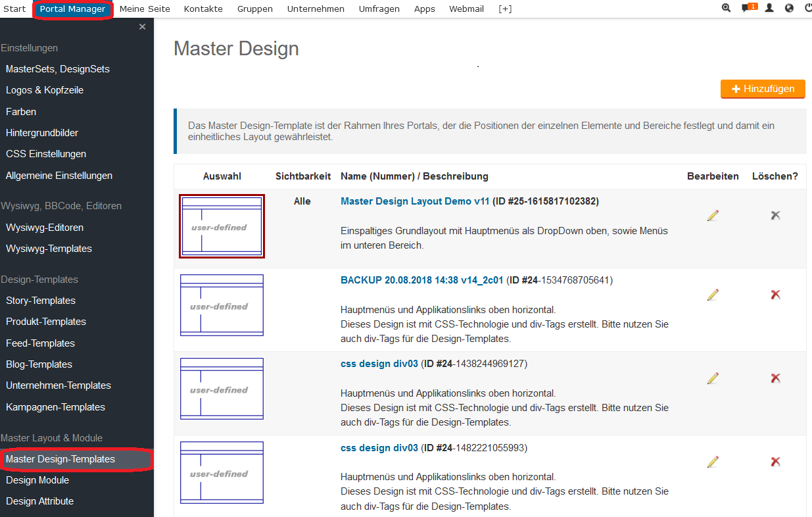
Task: Click pencil icon for BACKUP 20.08.2018 design
Action: point(713,295)
